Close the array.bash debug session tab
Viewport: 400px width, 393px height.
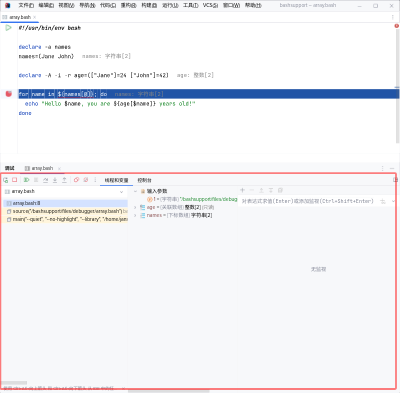(59, 169)
